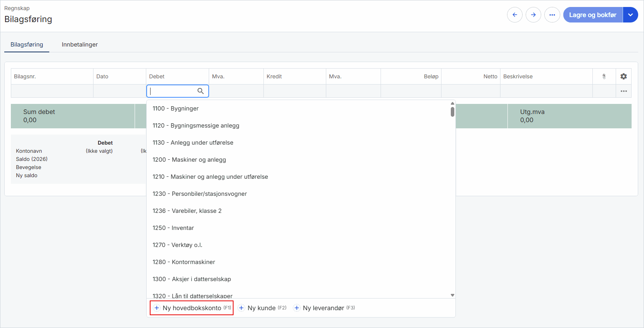644x328 pixels.
Task: Open the three-dots more options button in header
Action: point(552,15)
